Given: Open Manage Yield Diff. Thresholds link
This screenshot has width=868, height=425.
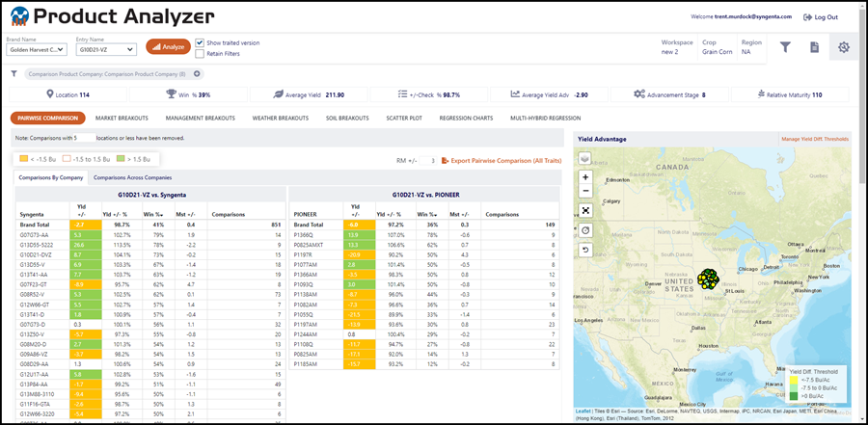Looking at the screenshot, I should tap(815, 140).
